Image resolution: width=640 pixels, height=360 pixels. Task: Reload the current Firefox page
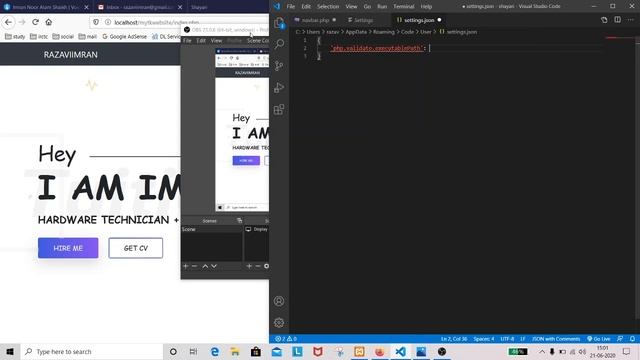pyautogui.click(x=36, y=22)
